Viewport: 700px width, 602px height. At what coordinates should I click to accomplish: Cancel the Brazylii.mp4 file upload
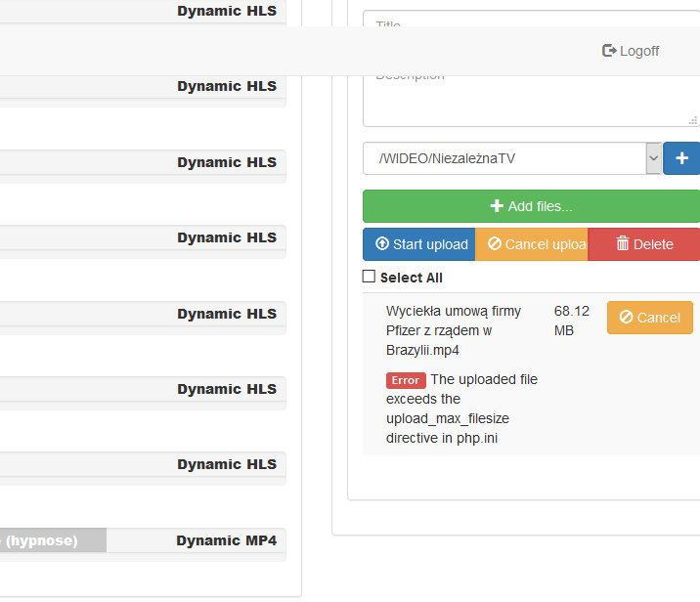coord(649,318)
